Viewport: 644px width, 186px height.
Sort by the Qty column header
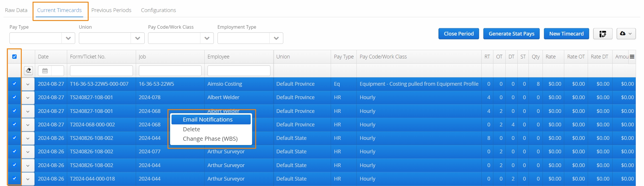(536, 57)
